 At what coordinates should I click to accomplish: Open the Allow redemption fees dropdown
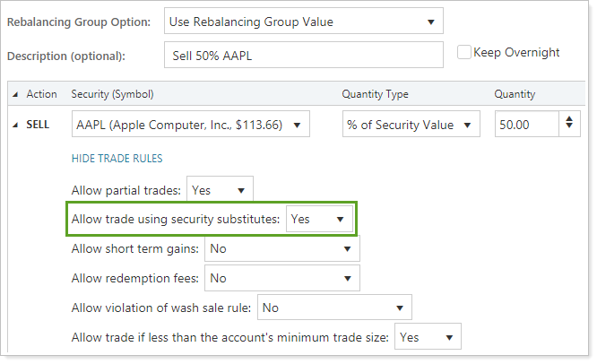point(282,278)
